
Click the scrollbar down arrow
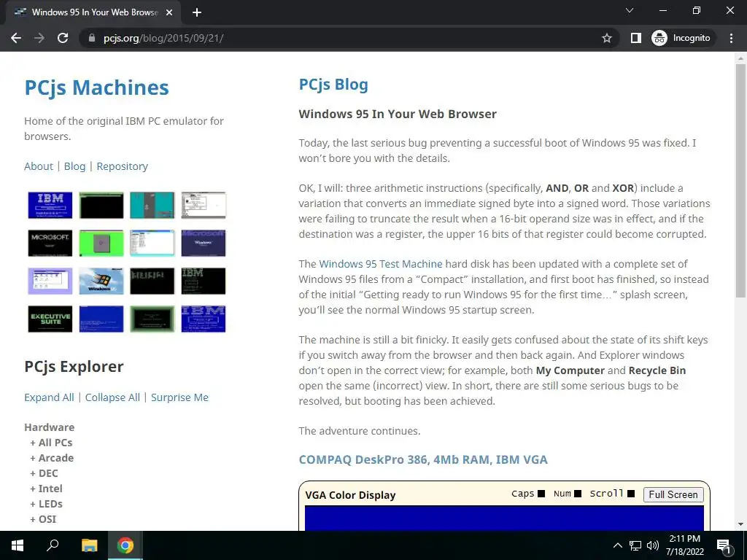740,524
